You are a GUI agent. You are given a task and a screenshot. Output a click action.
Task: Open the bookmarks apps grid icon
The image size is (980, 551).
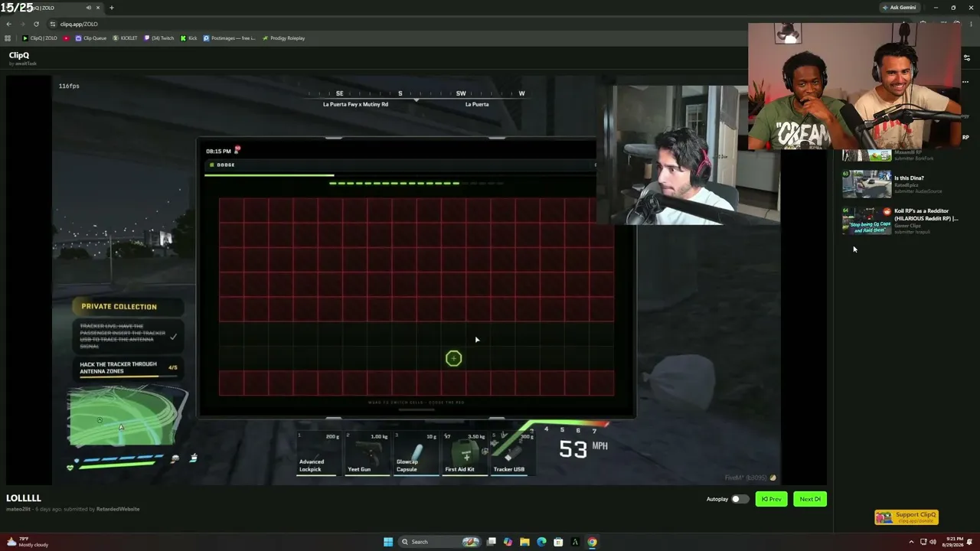coord(8,38)
